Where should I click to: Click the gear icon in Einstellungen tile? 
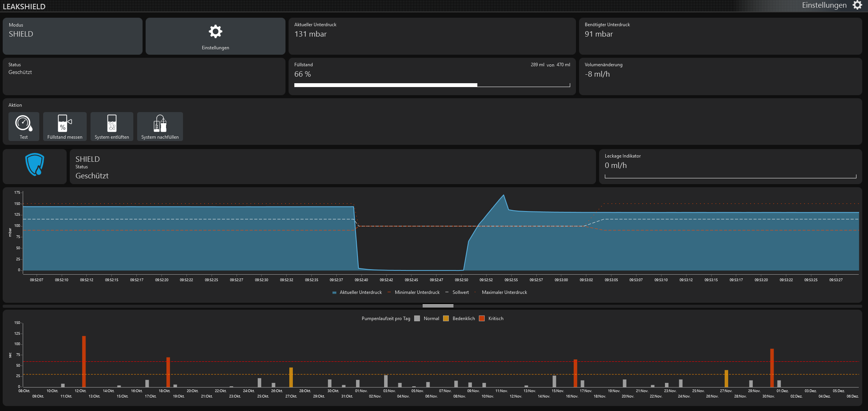[x=215, y=32]
